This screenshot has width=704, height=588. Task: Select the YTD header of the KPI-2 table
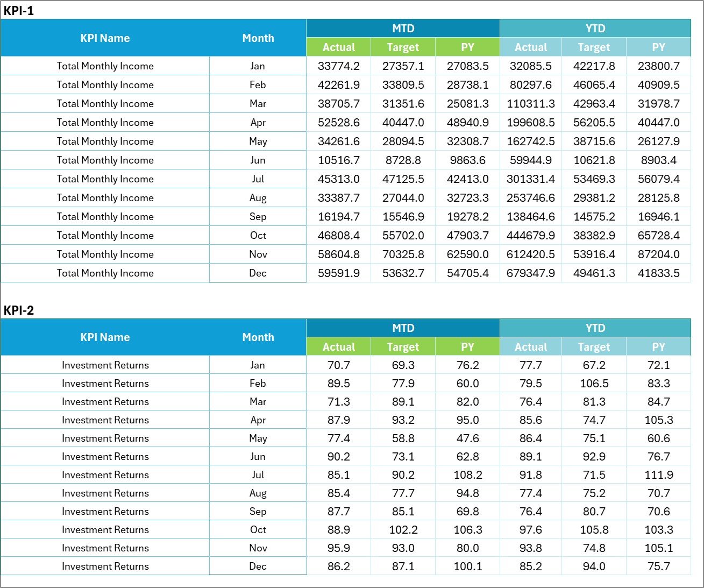(595, 328)
